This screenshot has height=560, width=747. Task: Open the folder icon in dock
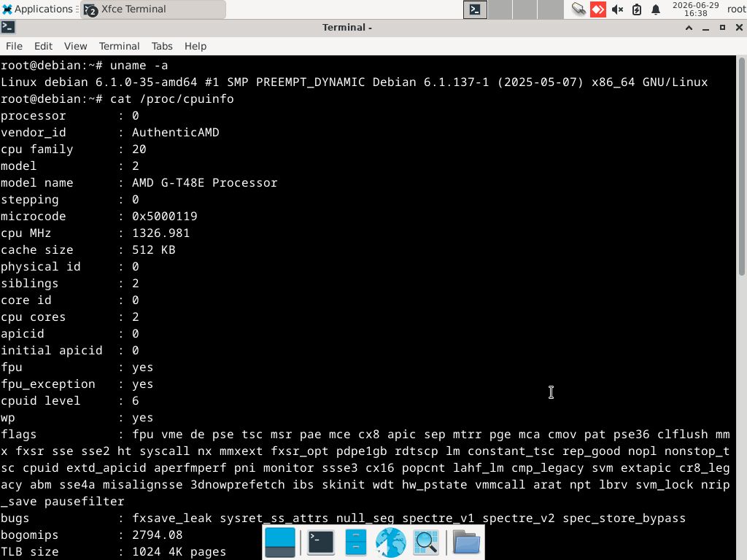click(x=466, y=542)
